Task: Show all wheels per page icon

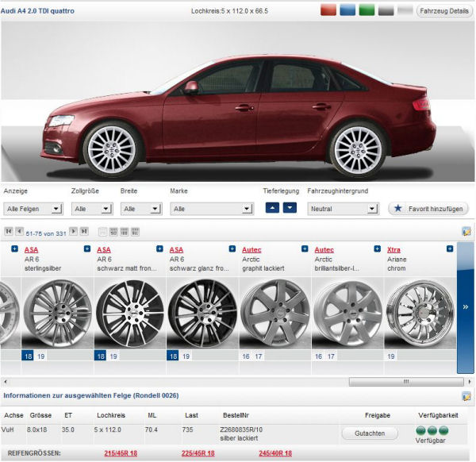Action: click(135, 232)
